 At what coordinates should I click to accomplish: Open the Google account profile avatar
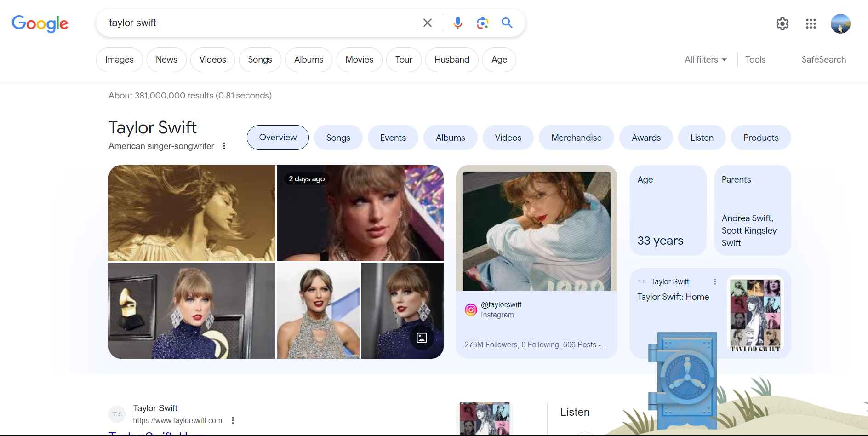point(840,23)
